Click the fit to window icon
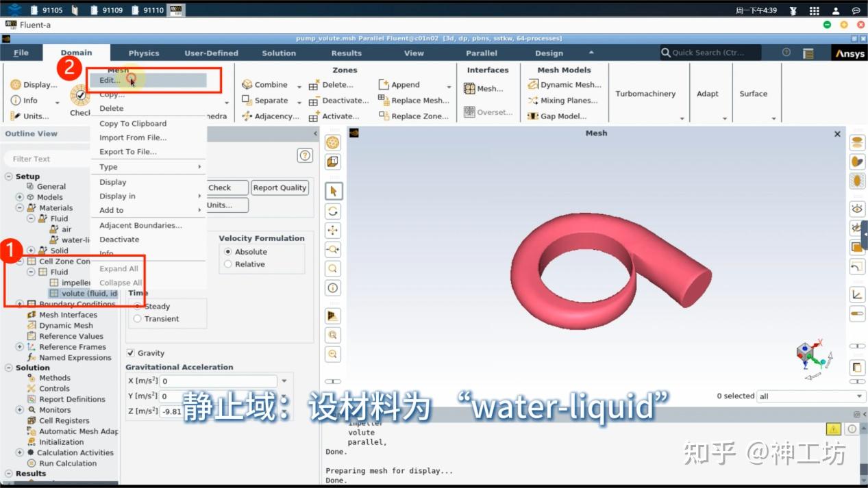Viewport: 868px width, 488px height. point(333,316)
